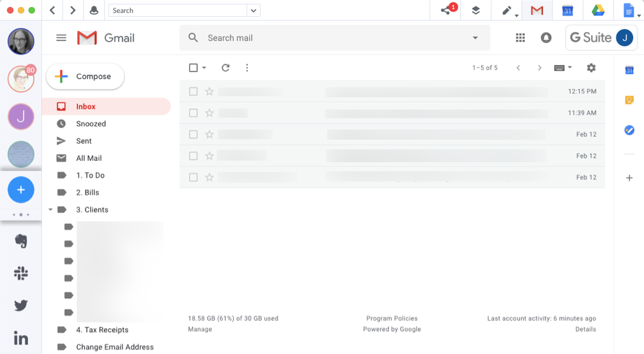Add a new account with blue plus button

[x=21, y=190]
